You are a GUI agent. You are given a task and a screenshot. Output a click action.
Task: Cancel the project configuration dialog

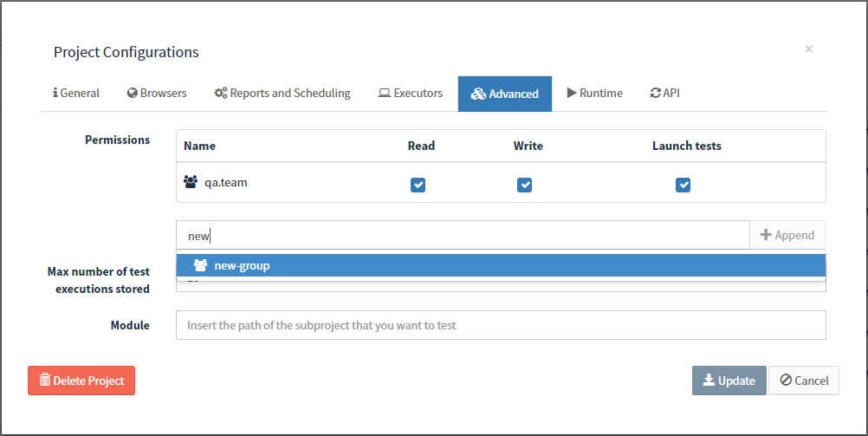804,381
